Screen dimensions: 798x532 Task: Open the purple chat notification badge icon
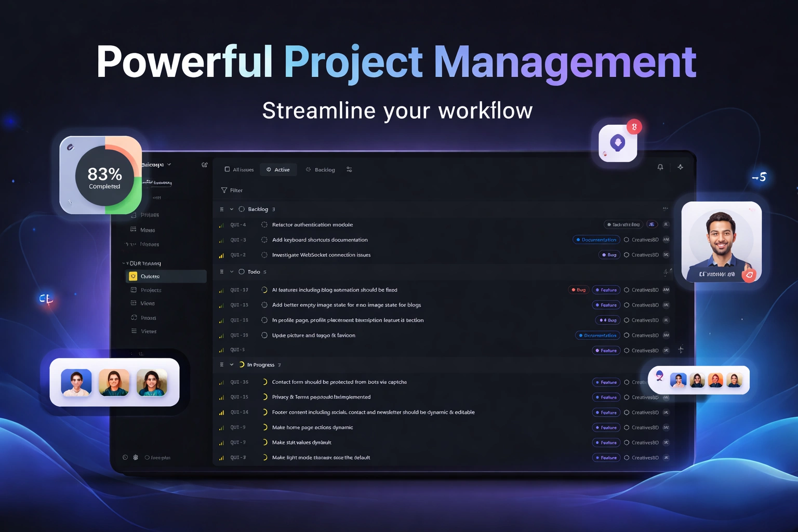[x=618, y=143]
